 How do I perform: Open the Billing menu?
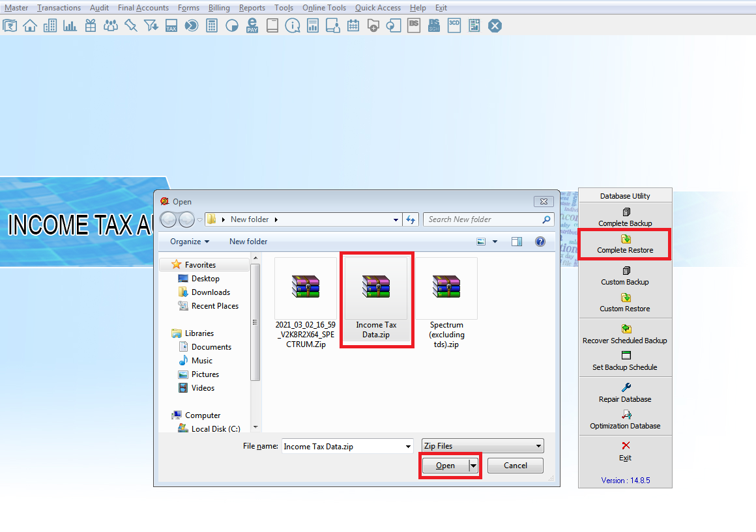click(x=219, y=8)
